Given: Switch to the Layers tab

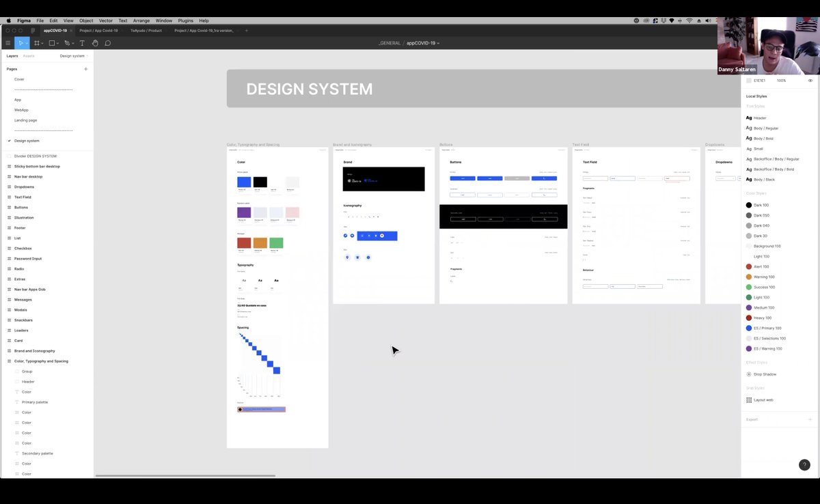Looking at the screenshot, I should pos(12,56).
